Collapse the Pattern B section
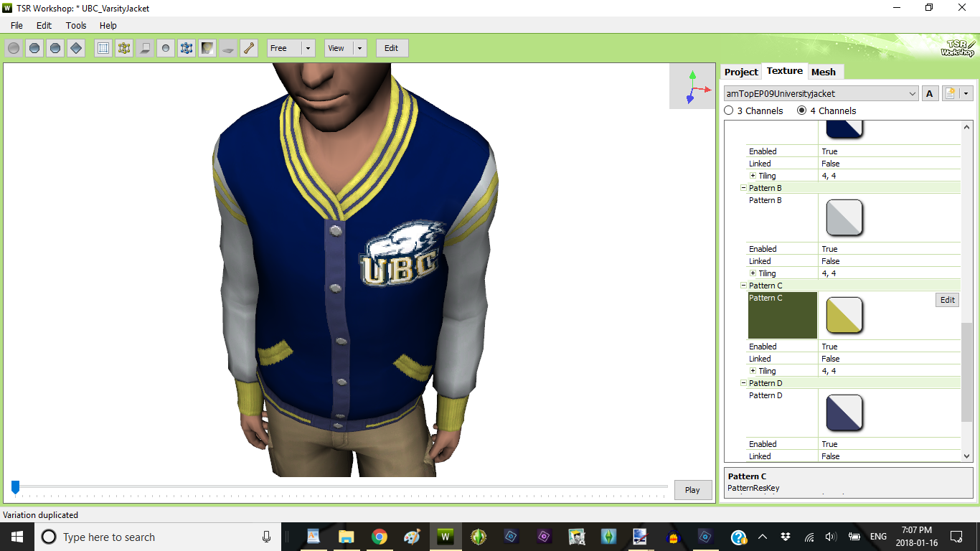This screenshot has width=980, height=551. (x=744, y=188)
